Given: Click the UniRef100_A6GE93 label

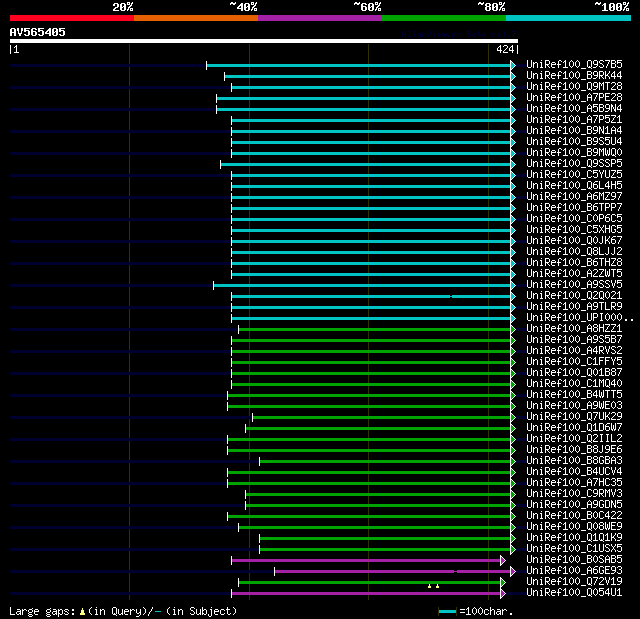Looking at the screenshot, I should (x=574, y=571).
